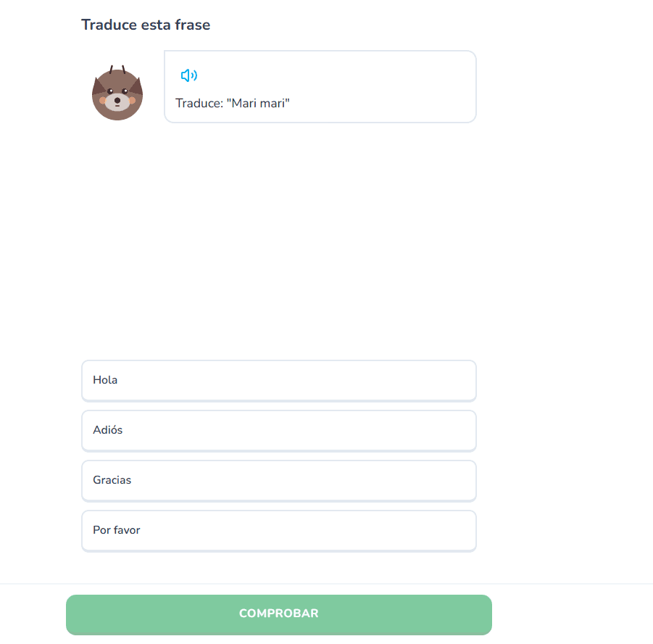Viewport: 653px width, 644px height.
Task: Play the audio with the speaker icon
Action: tap(188, 75)
